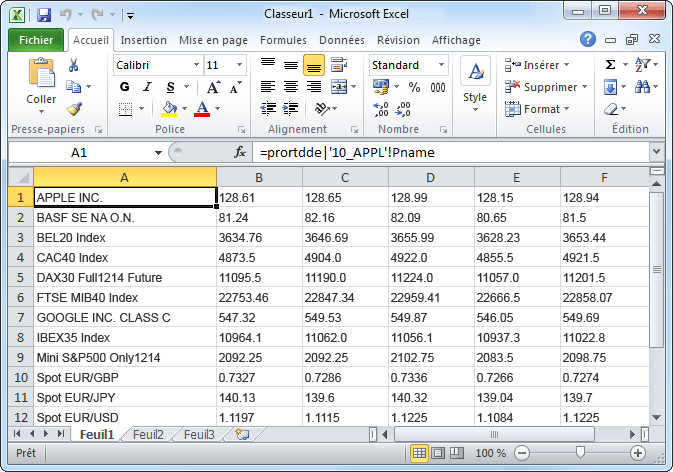Click the insert new worksheet tab icon
The height and width of the screenshot is (472, 673).
coord(240,435)
